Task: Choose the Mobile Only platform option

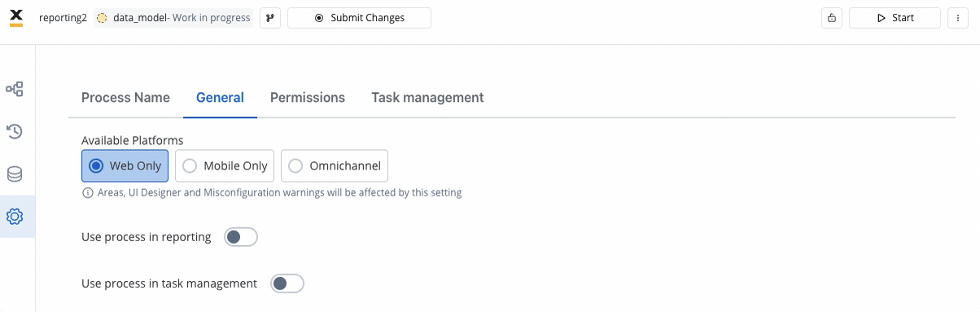Action: tap(225, 165)
